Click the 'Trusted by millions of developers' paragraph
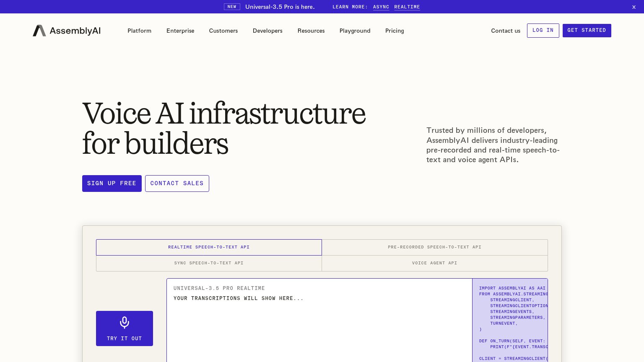The width and height of the screenshot is (644, 362). [493, 145]
